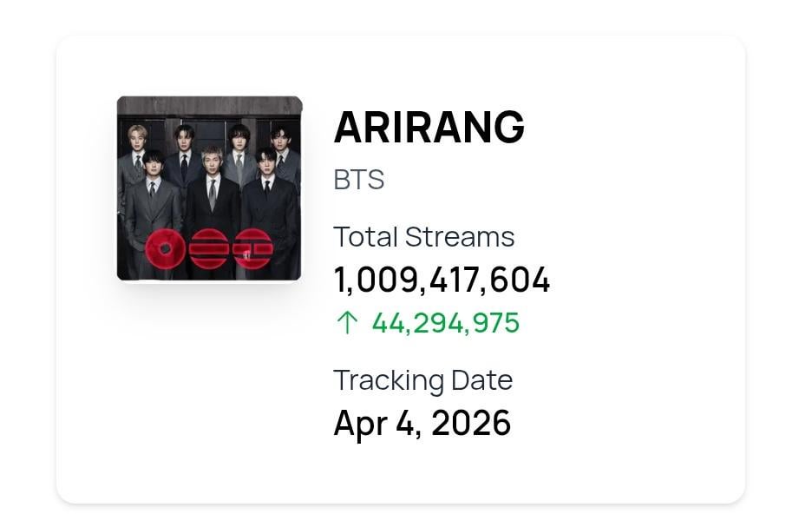Click the word Total in the streams label
This screenshot has height=514, width=812.
tap(365, 237)
